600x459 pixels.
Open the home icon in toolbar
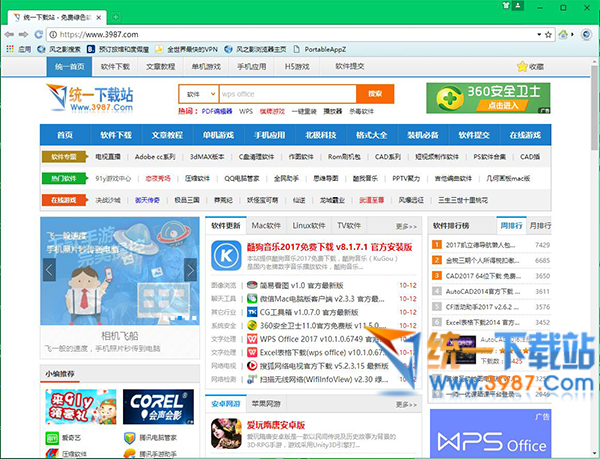point(563,34)
